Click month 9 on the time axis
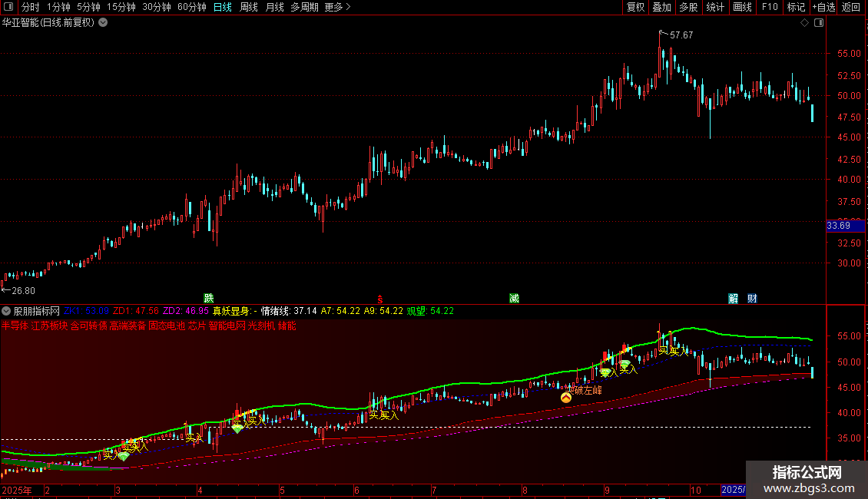This screenshot has width=868, height=499. tap(608, 490)
